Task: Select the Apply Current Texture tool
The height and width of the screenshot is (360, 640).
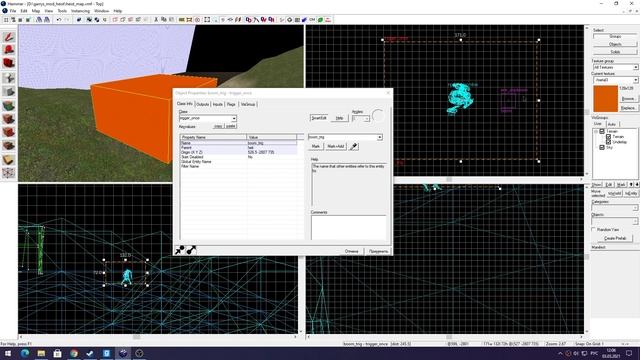Action: (x=9, y=119)
